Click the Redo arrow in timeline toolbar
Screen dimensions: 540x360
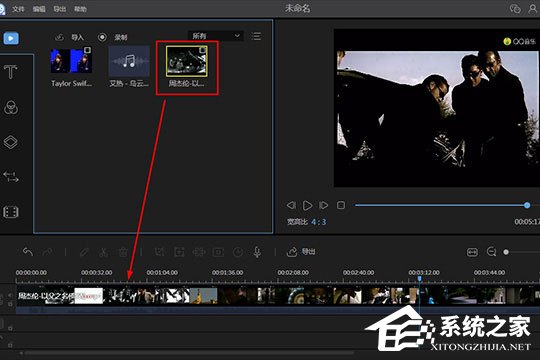(x=48, y=252)
